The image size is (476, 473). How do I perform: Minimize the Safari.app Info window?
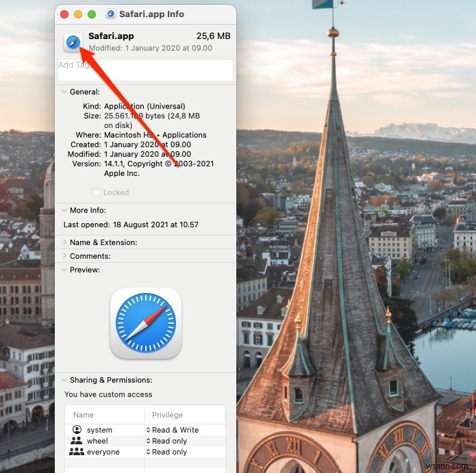[x=78, y=14]
